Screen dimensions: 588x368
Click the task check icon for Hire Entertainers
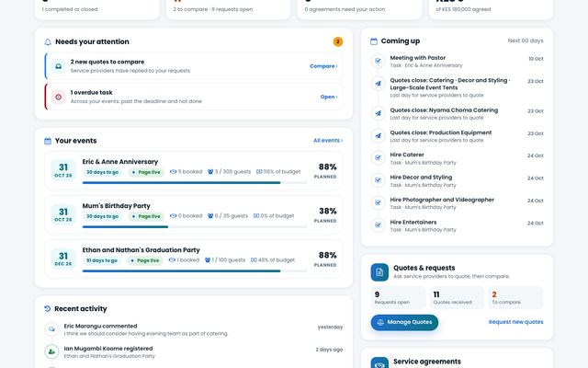(x=378, y=225)
